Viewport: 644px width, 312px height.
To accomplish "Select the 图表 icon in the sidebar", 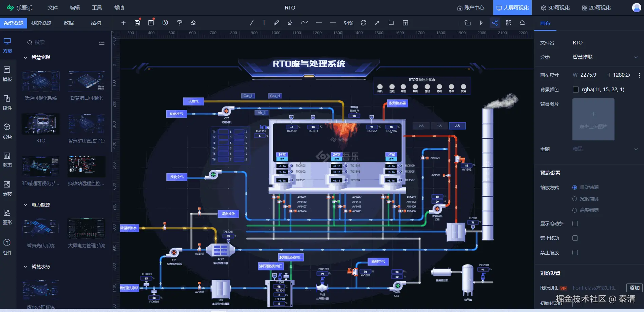I will [x=7, y=159].
